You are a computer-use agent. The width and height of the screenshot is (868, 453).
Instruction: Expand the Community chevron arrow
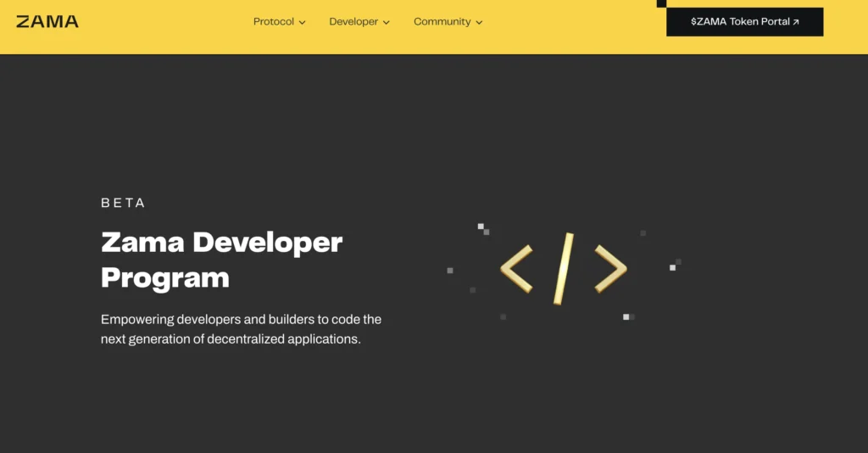pyautogui.click(x=480, y=23)
